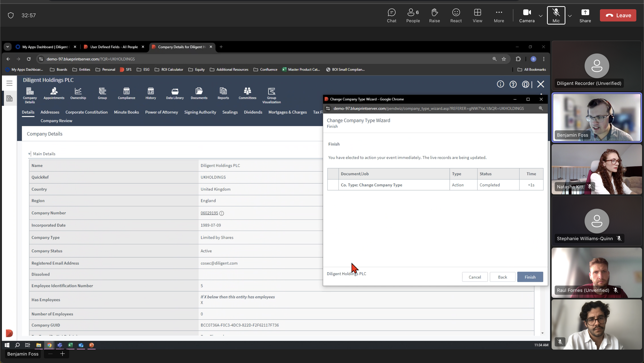Click zoom icon in wizard address bar

[x=540, y=108]
